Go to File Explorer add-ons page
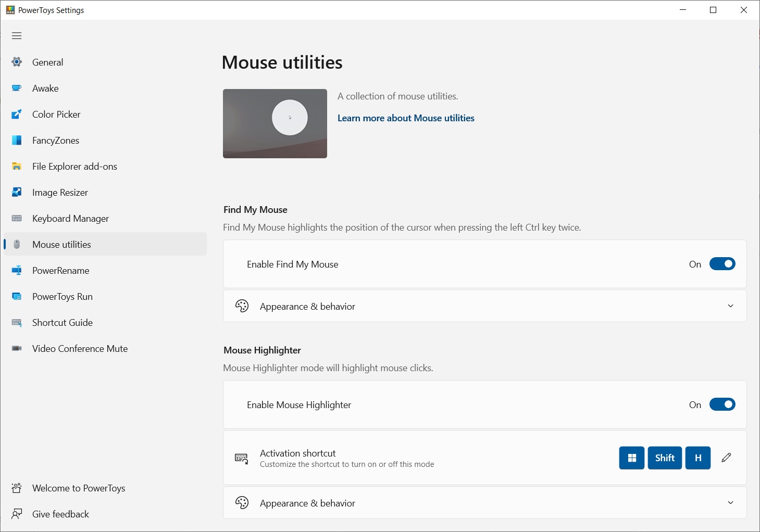 [x=74, y=167]
